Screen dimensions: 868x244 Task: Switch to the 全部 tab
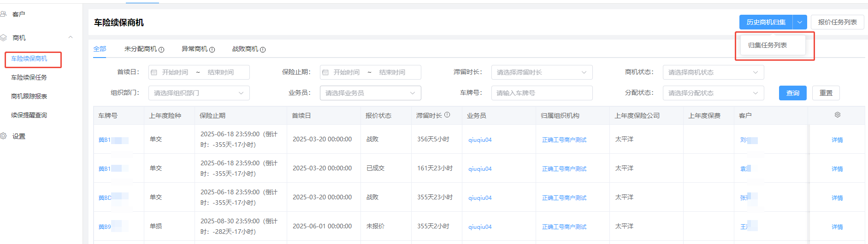100,49
